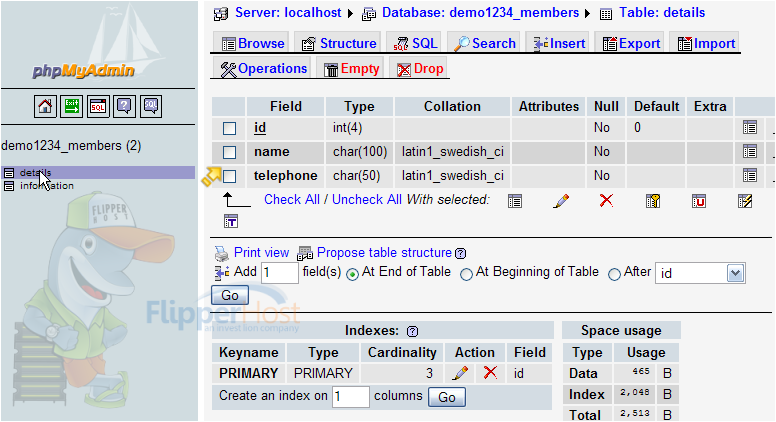Switch to the SQL tab
The height and width of the screenshot is (422, 776).
pyautogui.click(x=416, y=44)
